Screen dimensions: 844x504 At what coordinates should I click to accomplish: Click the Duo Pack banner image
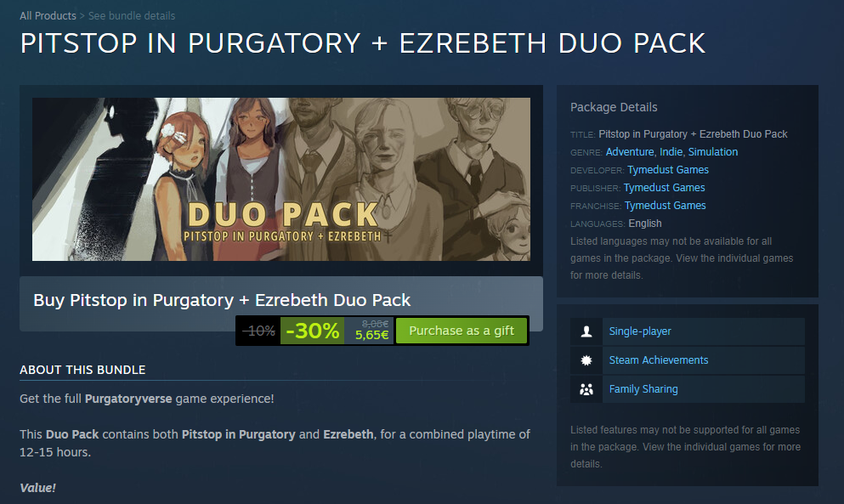click(281, 178)
